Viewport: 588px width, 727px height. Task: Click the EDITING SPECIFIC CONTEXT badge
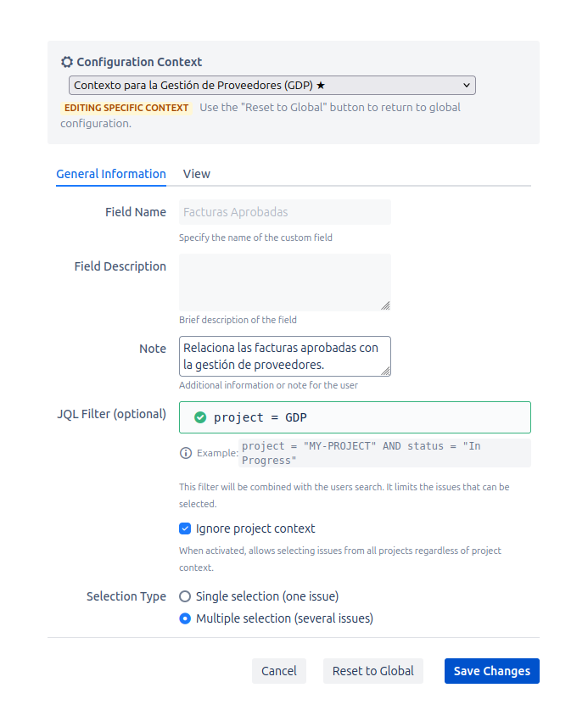coord(126,108)
